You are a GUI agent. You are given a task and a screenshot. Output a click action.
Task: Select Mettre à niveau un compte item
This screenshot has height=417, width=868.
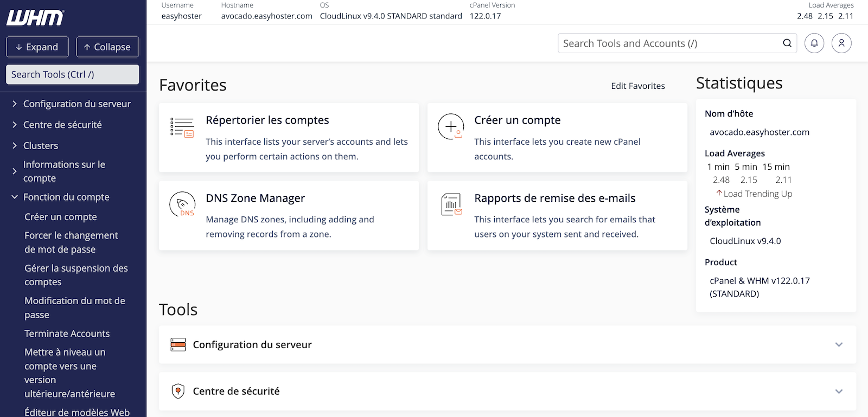[69, 373]
